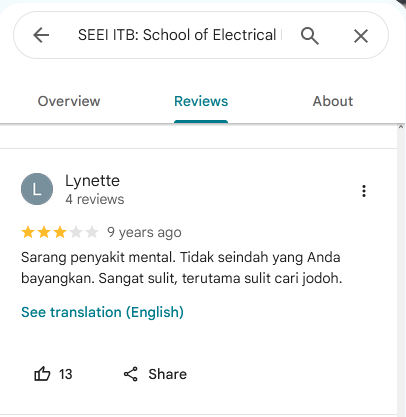
Task: Open Lynette's round L avatar
Action: 37,189
